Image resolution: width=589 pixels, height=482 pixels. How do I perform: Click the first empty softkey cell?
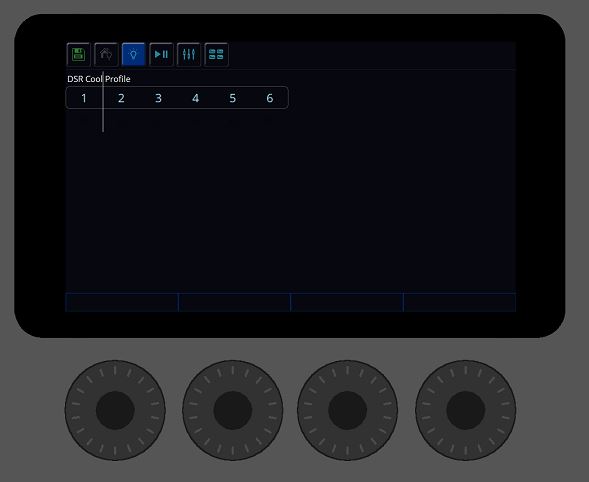pyautogui.click(x=122, y=302)
